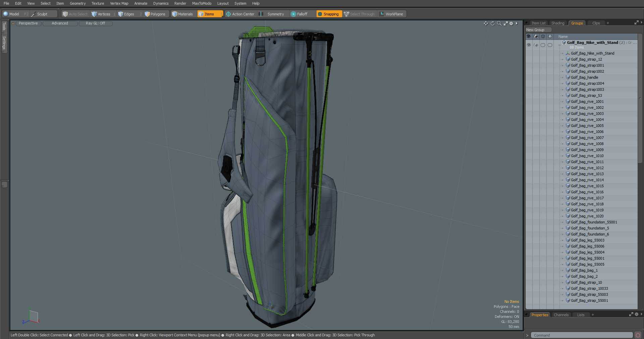
Task: Expand the Golf_Bag_handle tree item
Action: click(563, 78)
